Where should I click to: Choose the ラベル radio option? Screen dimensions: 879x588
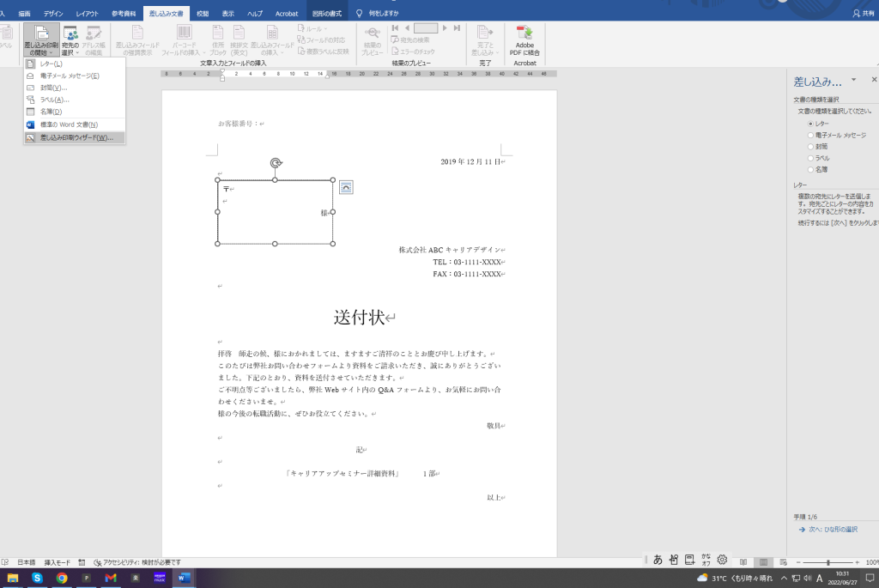point(810,158)
